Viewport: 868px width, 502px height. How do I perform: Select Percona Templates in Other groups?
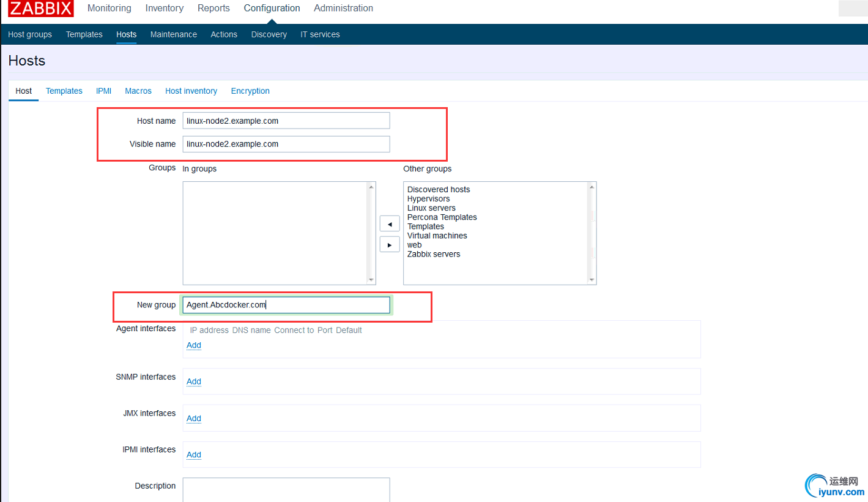(x=442, y=217)
